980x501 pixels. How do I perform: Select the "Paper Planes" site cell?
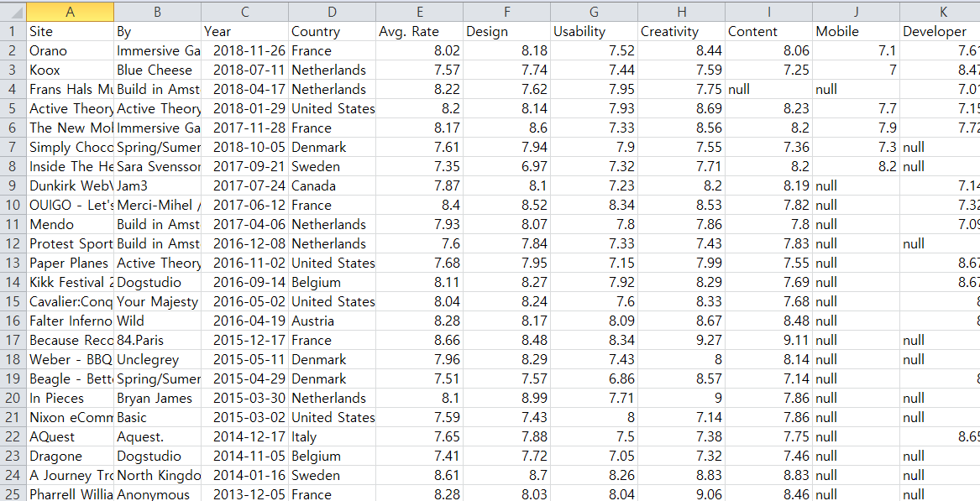70,263
